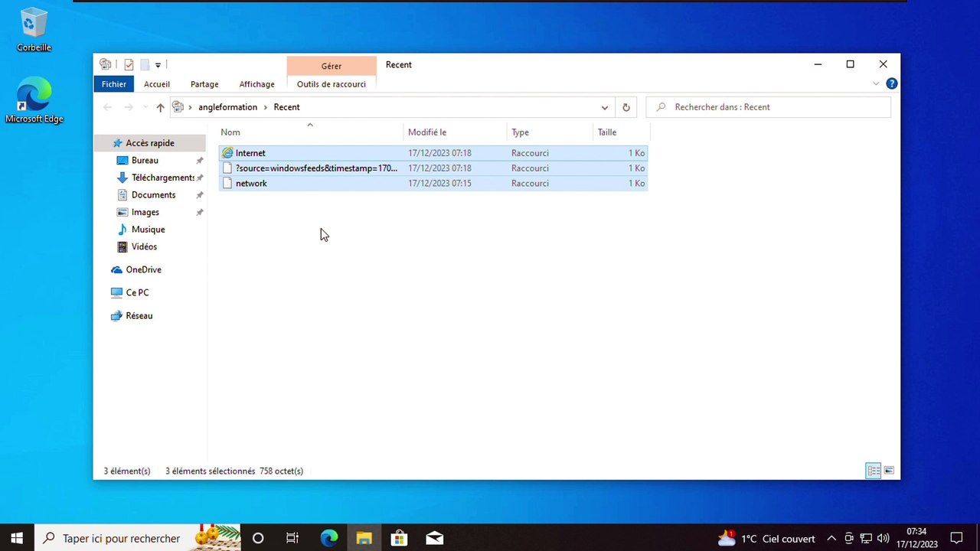Click the forward navigation arrow

coord(129,107)
